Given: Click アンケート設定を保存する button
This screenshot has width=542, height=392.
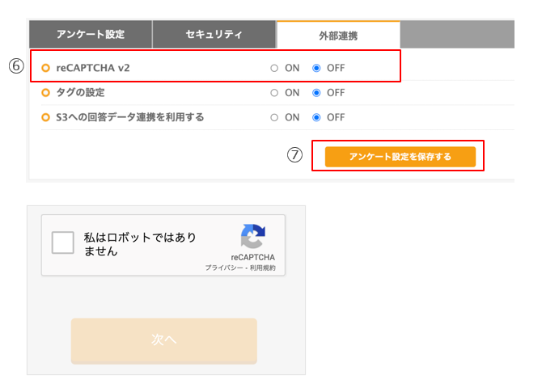Looking at the screenshot, I should 400,157.
